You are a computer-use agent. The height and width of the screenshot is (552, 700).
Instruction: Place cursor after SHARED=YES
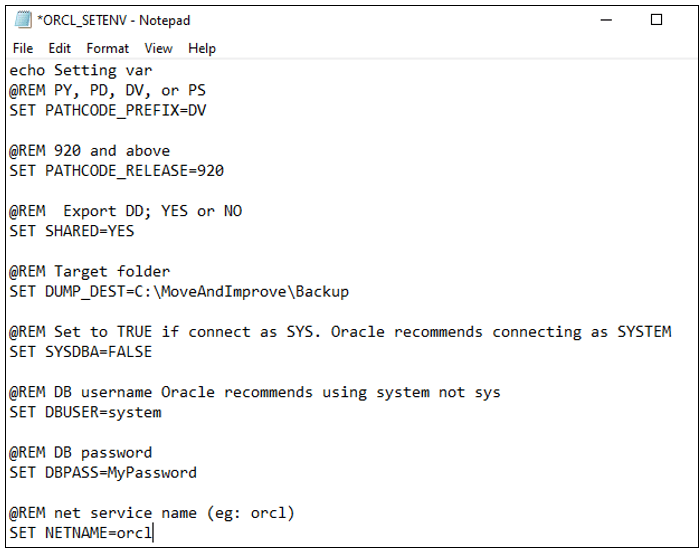click(135, 231)
